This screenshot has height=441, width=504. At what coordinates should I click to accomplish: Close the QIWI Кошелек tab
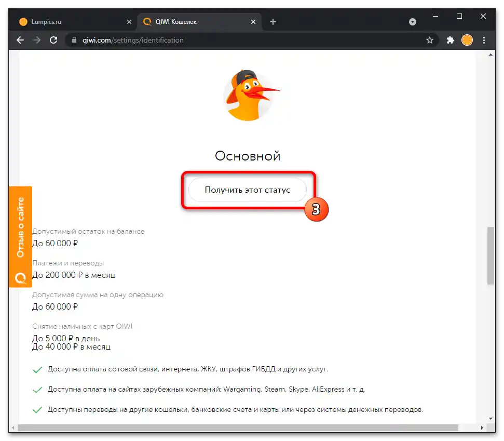click(253, 22)
